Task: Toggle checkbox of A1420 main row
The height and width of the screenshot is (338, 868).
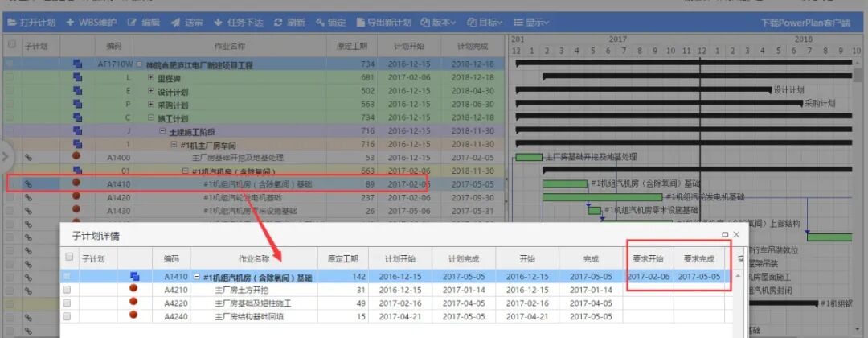Action: 10,197
